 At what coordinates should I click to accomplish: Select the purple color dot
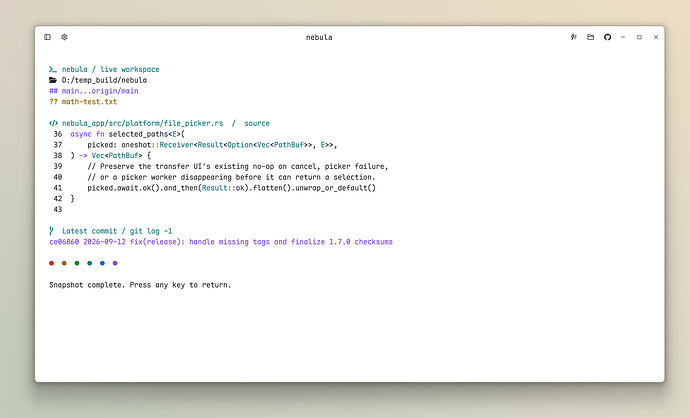coord(115,263)
